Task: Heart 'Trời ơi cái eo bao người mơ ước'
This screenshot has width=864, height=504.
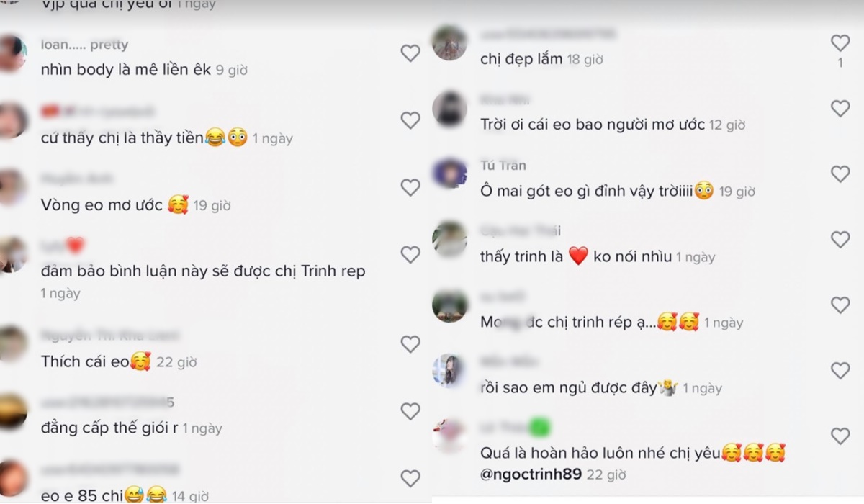Action: click(840, 109)
